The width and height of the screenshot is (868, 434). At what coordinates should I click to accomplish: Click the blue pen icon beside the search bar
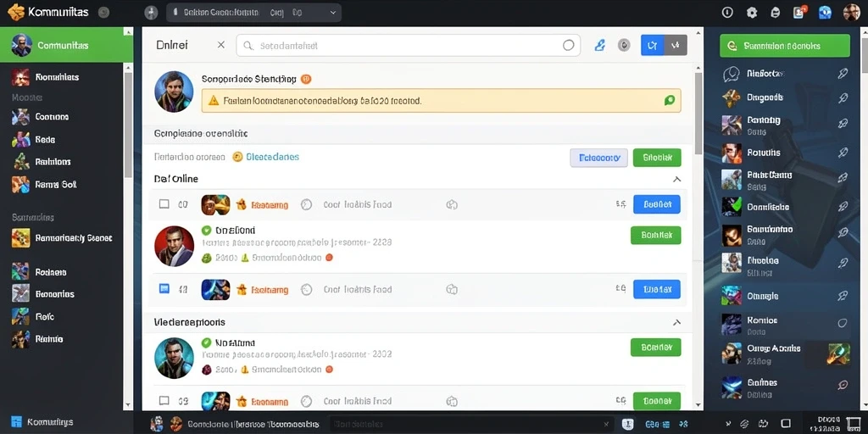[x=599, y=46]
